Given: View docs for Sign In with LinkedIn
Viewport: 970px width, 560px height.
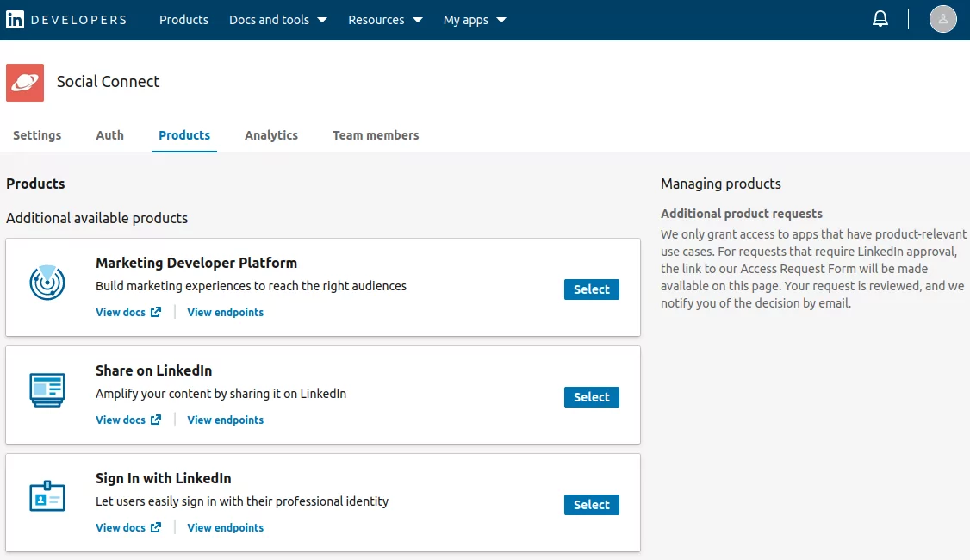Looking at the screenshot, I should [x=128, y=528].
